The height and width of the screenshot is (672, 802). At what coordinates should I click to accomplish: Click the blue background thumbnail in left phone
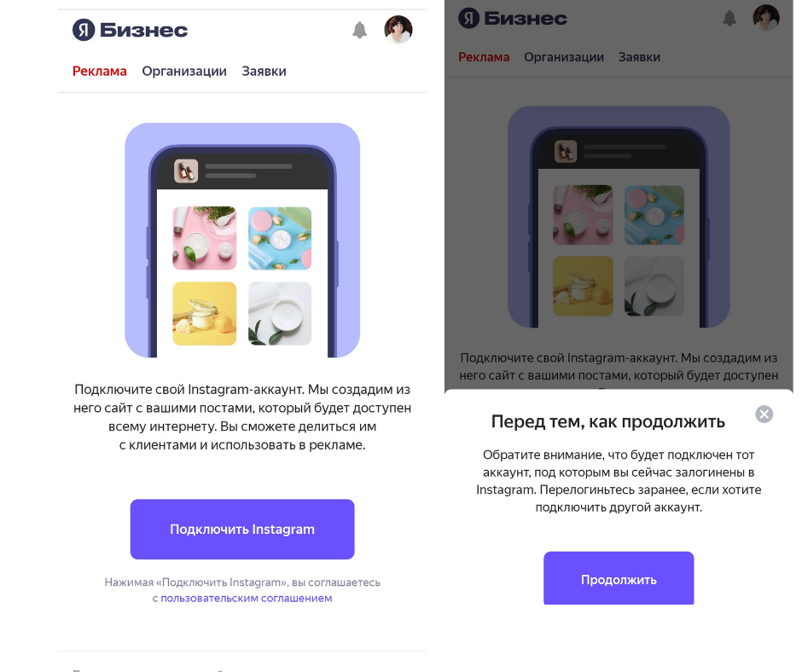point(280,238)
